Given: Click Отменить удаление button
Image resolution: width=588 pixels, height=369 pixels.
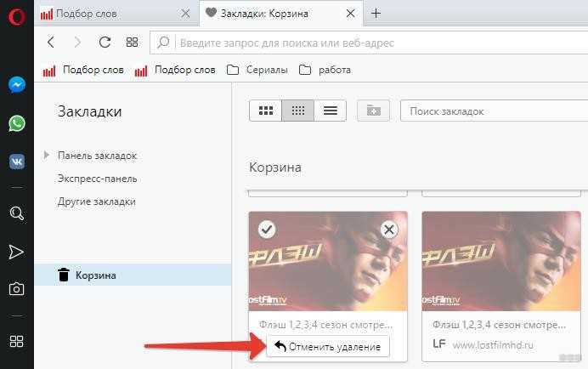Looking at the screenshot, I should point(328,347).
